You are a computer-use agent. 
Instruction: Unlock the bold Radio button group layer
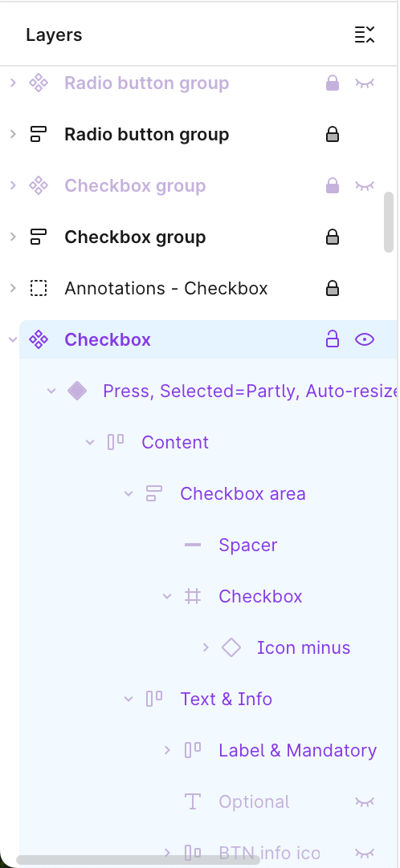333,135
